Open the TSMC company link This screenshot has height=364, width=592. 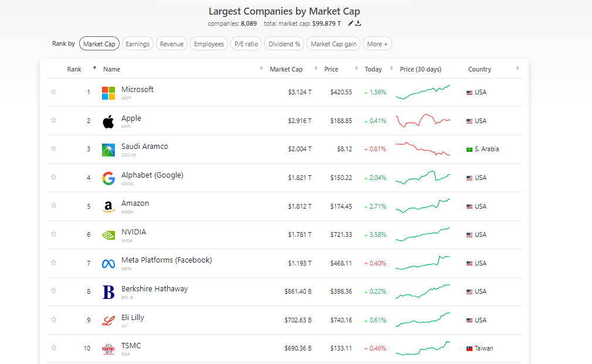[x=131, y=346]
